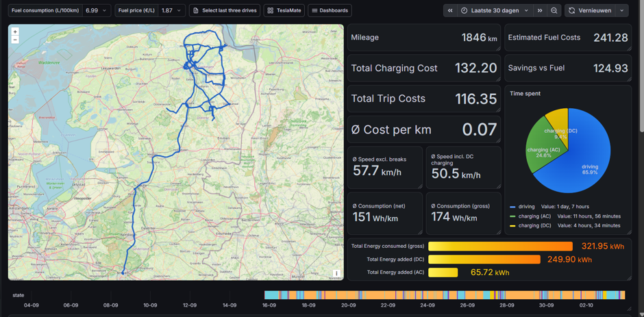This screenshot has width=644, height=317.
Task: Click the Total Energy consumed (gross) bar
Action: tap(500, 246)
